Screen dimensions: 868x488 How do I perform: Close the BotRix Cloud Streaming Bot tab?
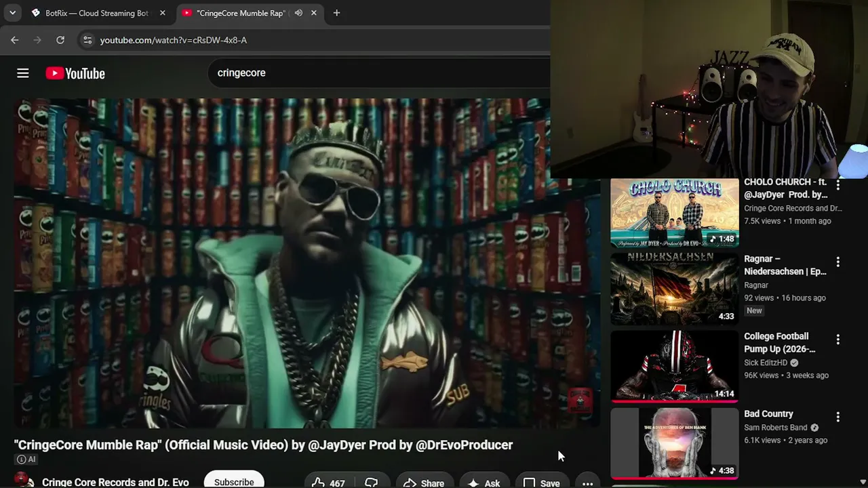coord(163,13)
